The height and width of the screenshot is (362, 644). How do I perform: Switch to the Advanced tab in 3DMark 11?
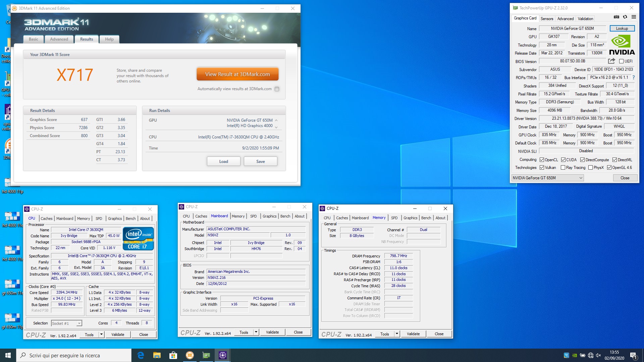pyautogui.click(x=59, y=39)
